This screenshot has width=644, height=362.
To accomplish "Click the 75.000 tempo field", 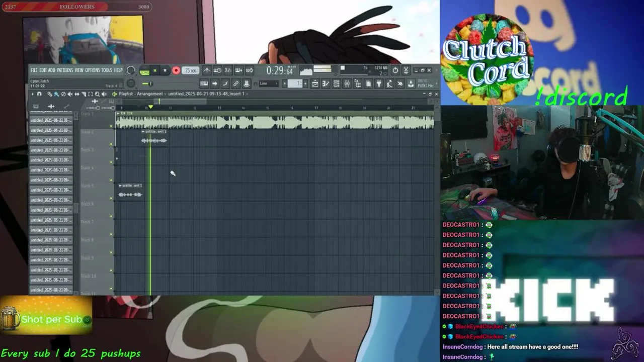I will 190,70.
